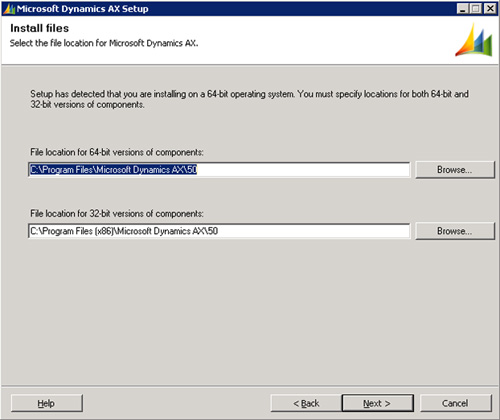
Task: Minimize the Setup window
Action: tap(462, 8)
